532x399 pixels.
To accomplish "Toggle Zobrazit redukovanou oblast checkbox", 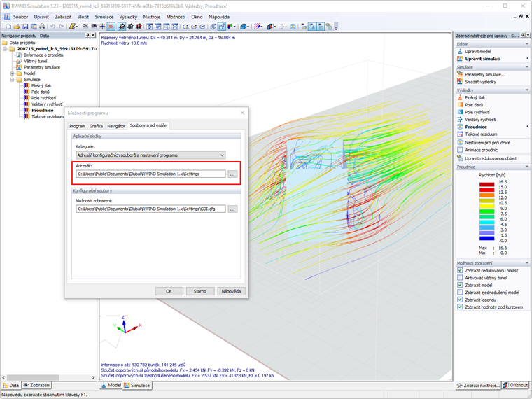I will 460,270.
